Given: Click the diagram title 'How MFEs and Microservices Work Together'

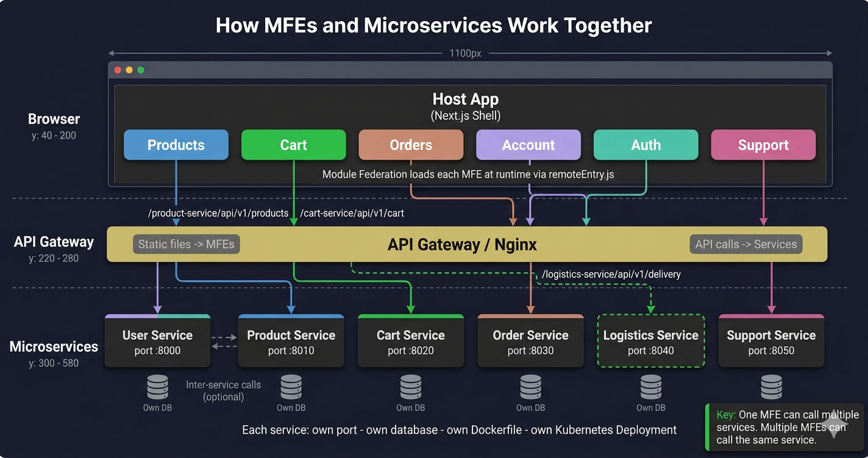Looking at the screenshot, I should click(x=433, y=26).
